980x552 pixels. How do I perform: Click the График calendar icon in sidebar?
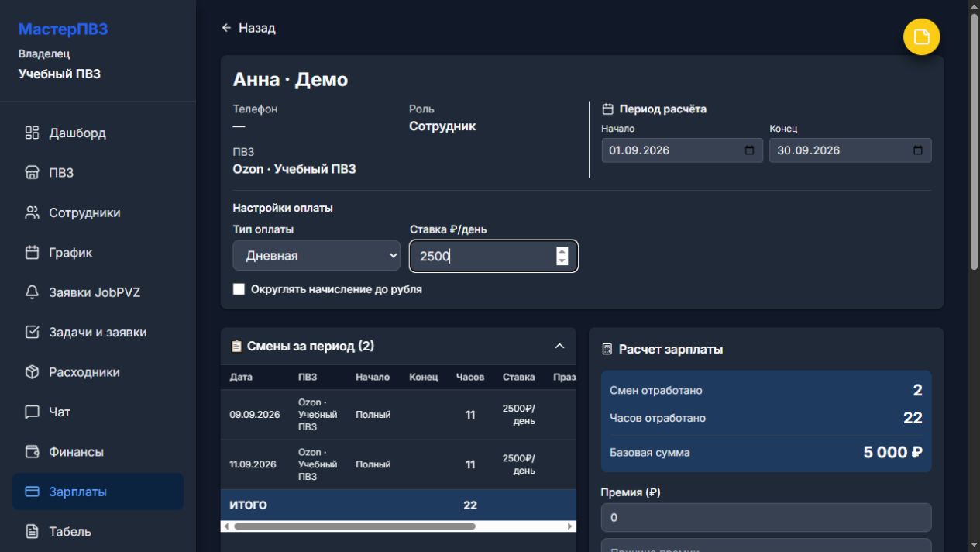32,253
